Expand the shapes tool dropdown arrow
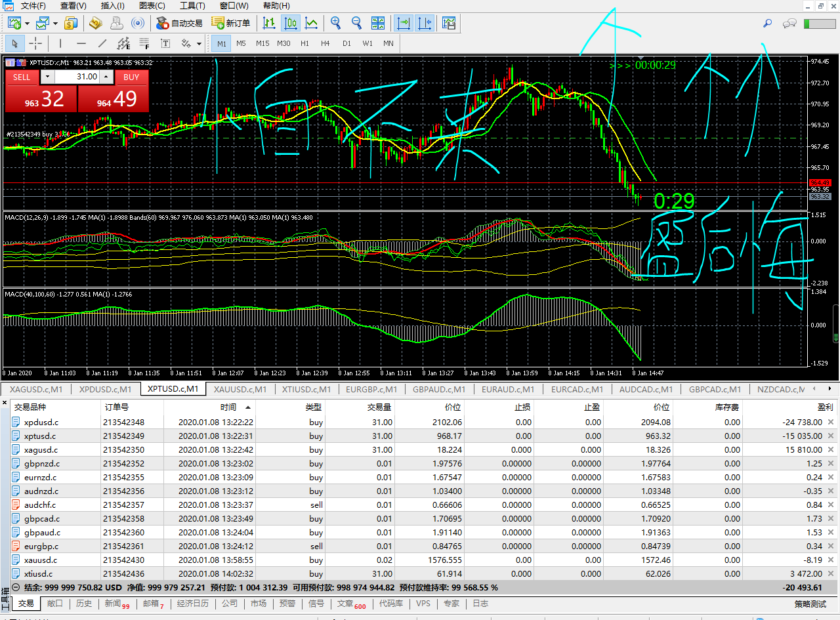The width and height of the screenshot is (840, 620). [x=199, y=44]
